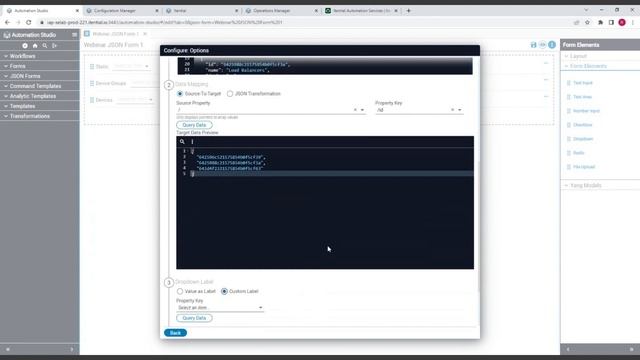Image resolution: width=640 pixels, height=360 pixels.
Task: Bookmark this page with the star icon
Action: (x=587, y=22)
